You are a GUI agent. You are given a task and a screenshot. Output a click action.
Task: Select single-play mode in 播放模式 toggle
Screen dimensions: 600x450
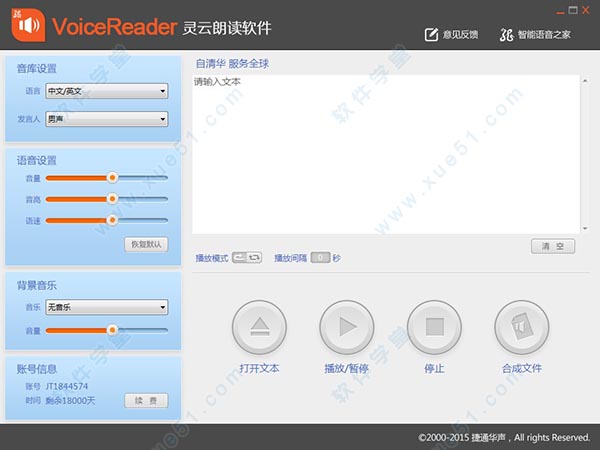[240, 258]
